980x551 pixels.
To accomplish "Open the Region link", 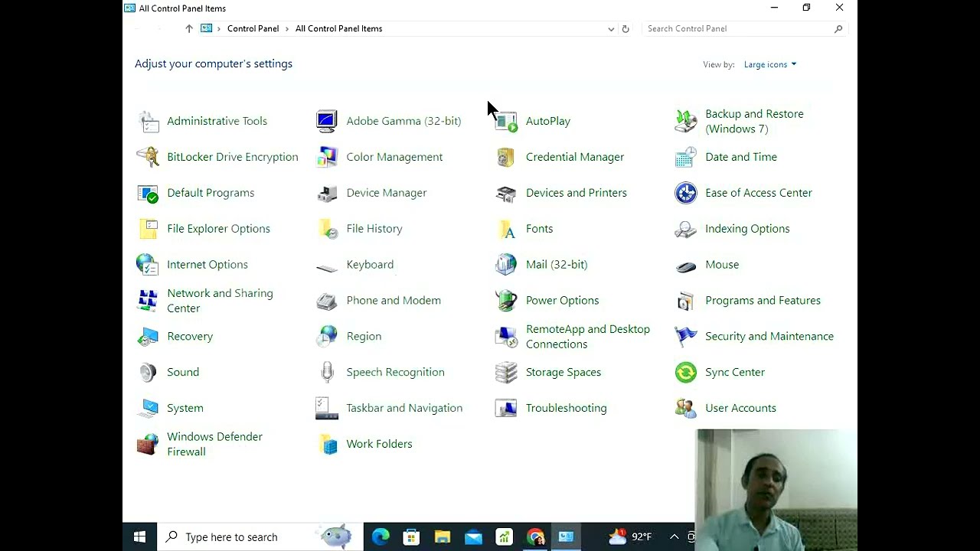I will point(364,336).
